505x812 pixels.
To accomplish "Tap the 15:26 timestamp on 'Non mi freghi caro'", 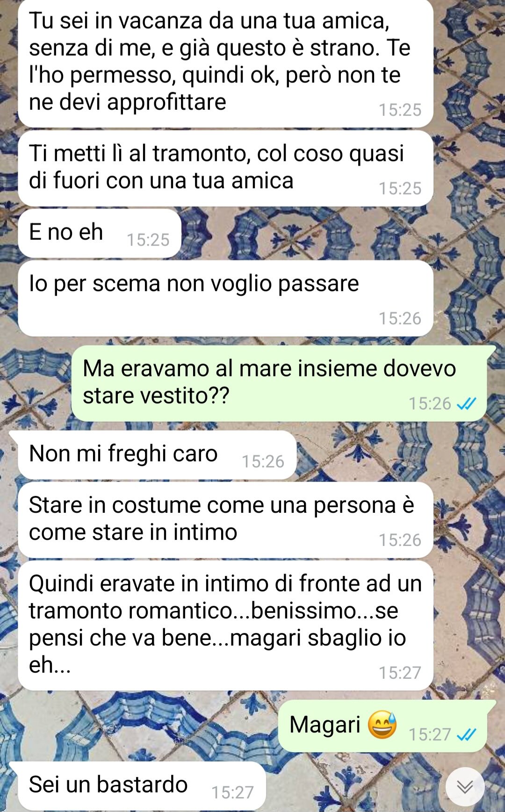I will click(263, 461).
